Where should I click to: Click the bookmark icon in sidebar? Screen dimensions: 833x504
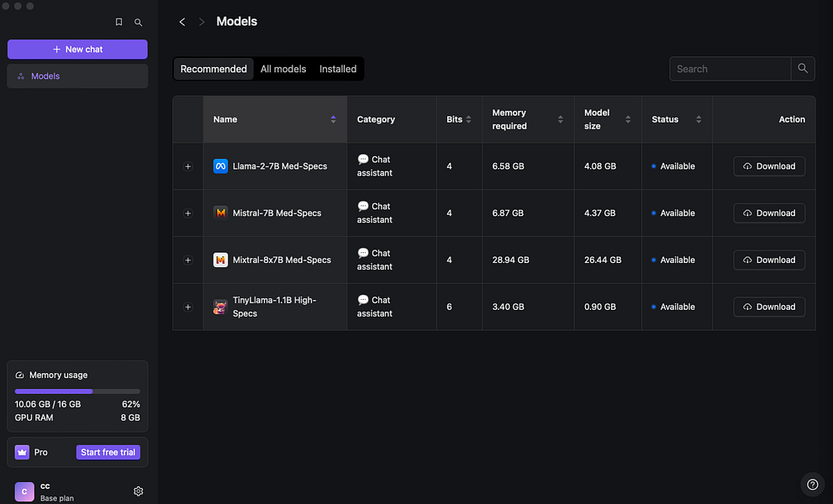tap(119, 23)
